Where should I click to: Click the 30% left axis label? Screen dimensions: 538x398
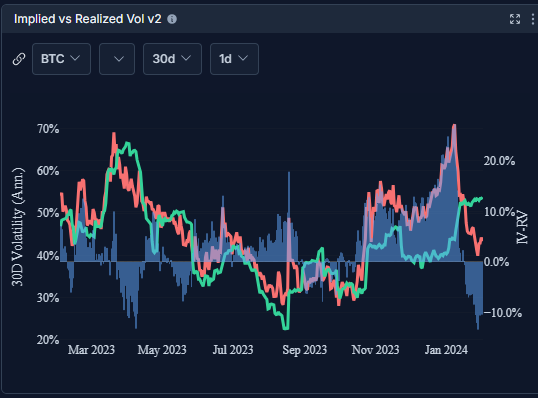pyautogui.click(x=48, y=298)
